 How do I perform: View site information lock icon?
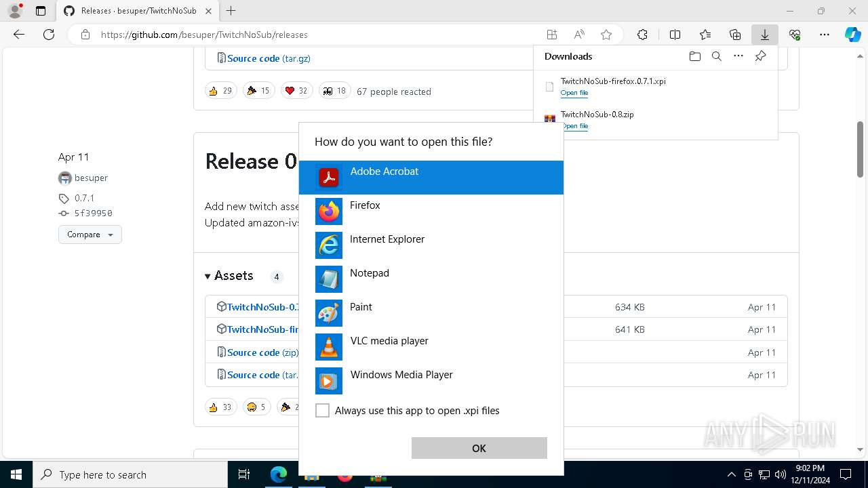click(85, 35)
